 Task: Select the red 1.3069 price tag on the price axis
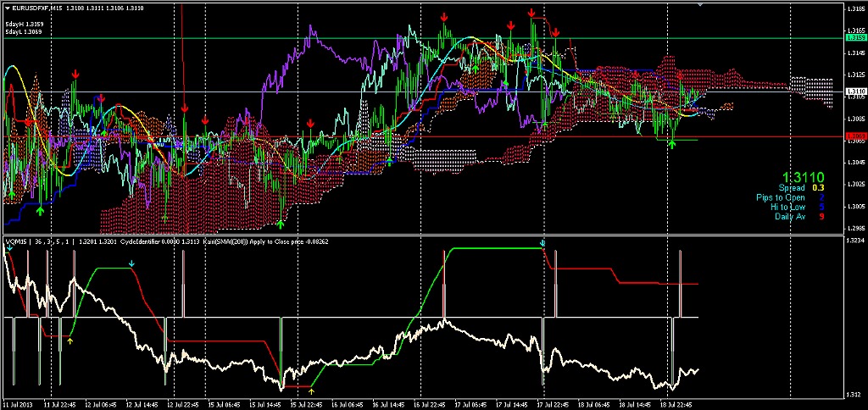click(x=854, y=136)
